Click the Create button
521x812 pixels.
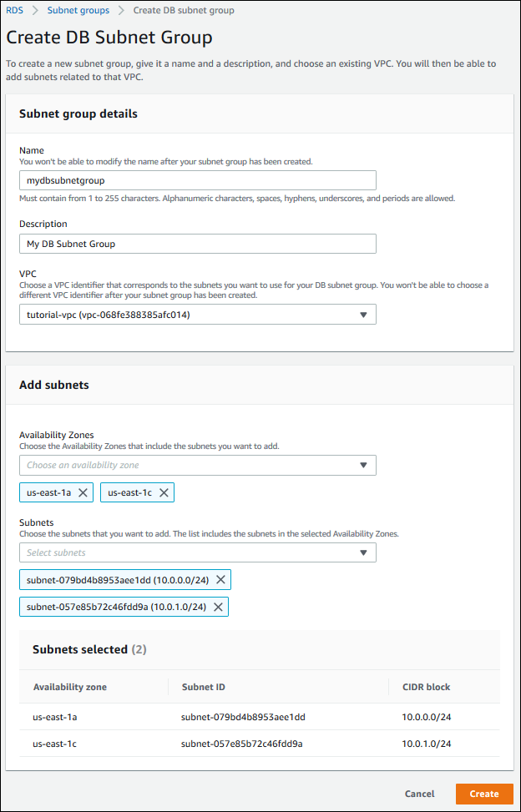pos(484,794)
